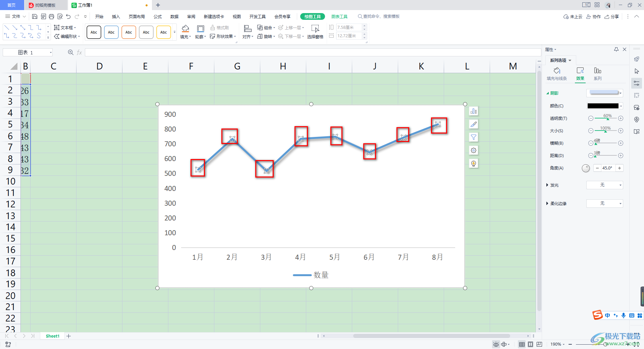The width and height of the screenshot is (644, 349).
Task: Open the Formulas (公式) ribbon tab
Action: (x=158, y=16)
